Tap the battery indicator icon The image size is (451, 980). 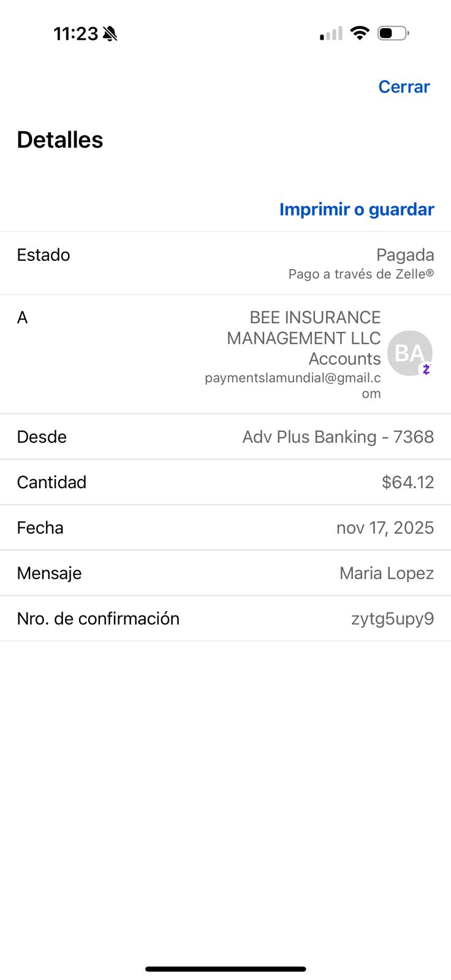coord(393,33)
